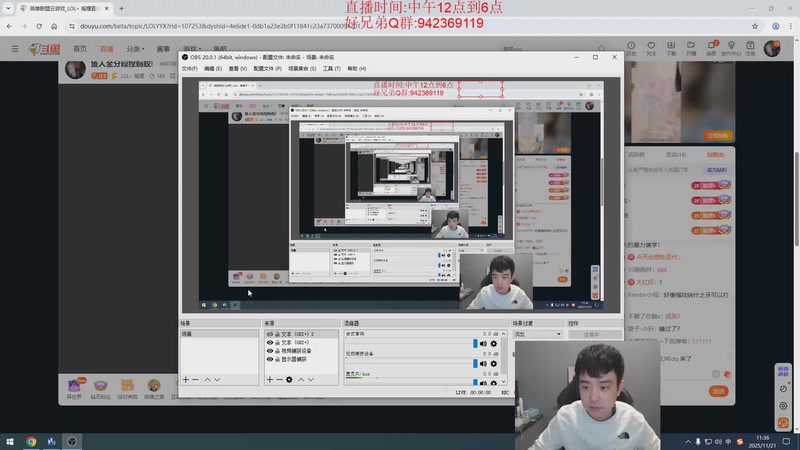This screenshot has height=450, width=800.
Task: Open OBS Studio from the Windows taskbar
Action: tap(72, 442)
